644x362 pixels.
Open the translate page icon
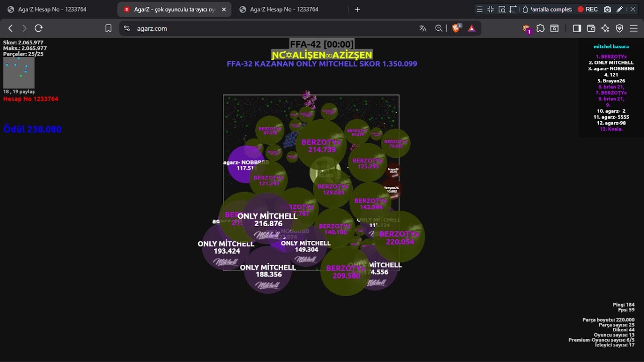pos(423,29)
